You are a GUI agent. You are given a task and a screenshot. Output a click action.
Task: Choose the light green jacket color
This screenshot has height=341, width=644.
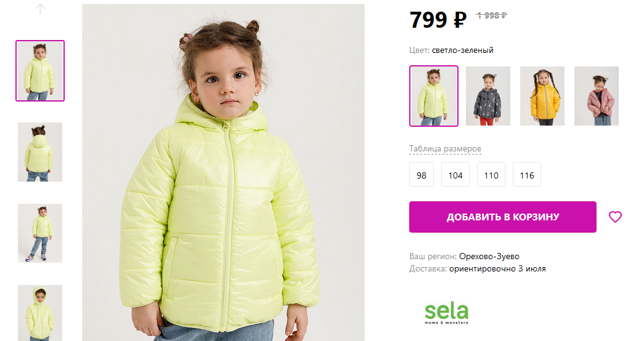click(434, 96)
